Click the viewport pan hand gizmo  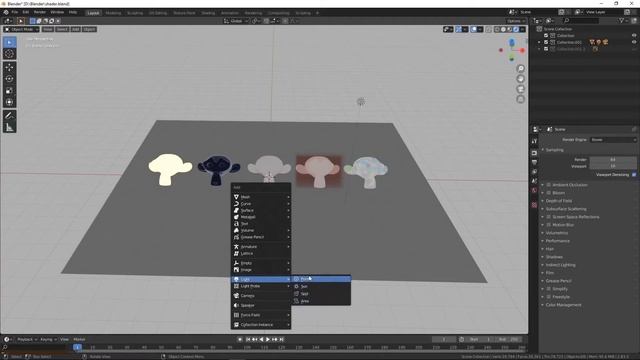[x=520, y=79]
